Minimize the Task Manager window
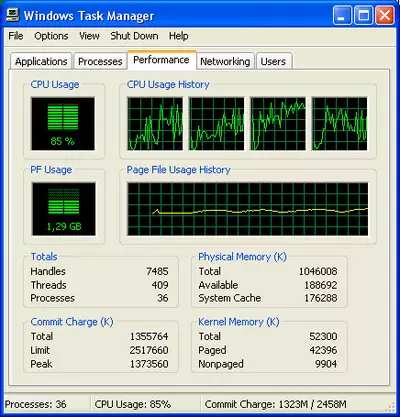The image size is (400, 417). pyautogui.click(x=342, y=15)
